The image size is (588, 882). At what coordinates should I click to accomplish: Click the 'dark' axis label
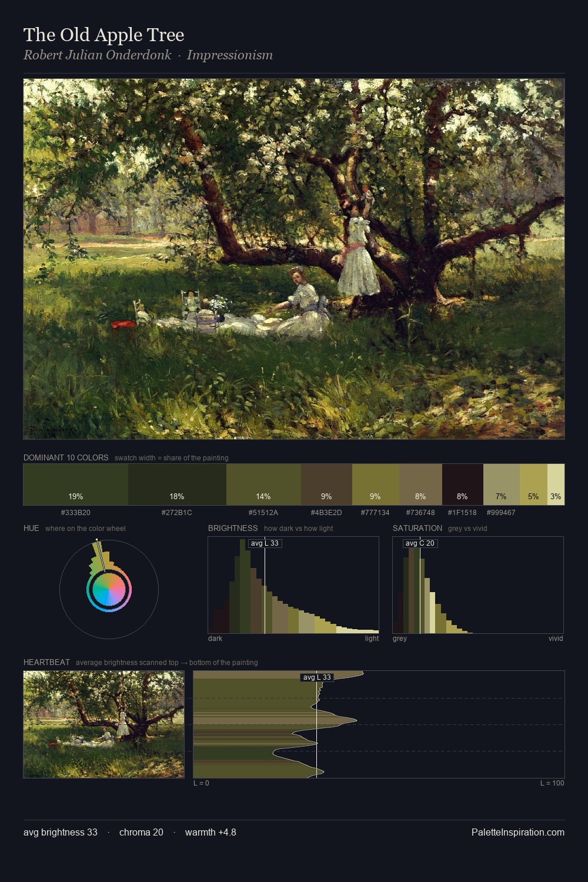click(x=215, y=639)
